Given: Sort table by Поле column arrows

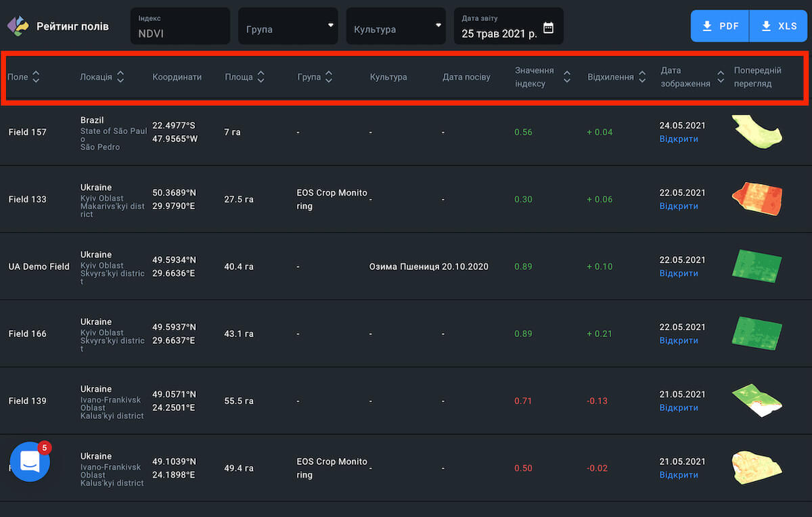Looking at the screenshot, I should point(36,77).
